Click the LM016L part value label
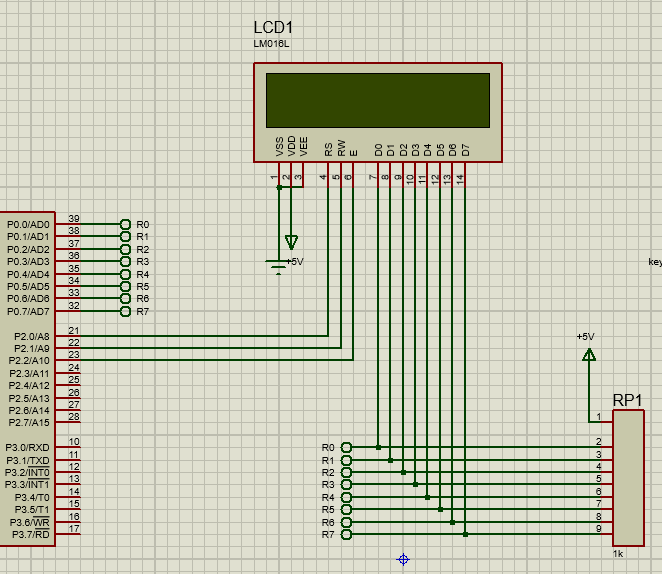Viewport: 662px width, 574px height. [271, 44]
